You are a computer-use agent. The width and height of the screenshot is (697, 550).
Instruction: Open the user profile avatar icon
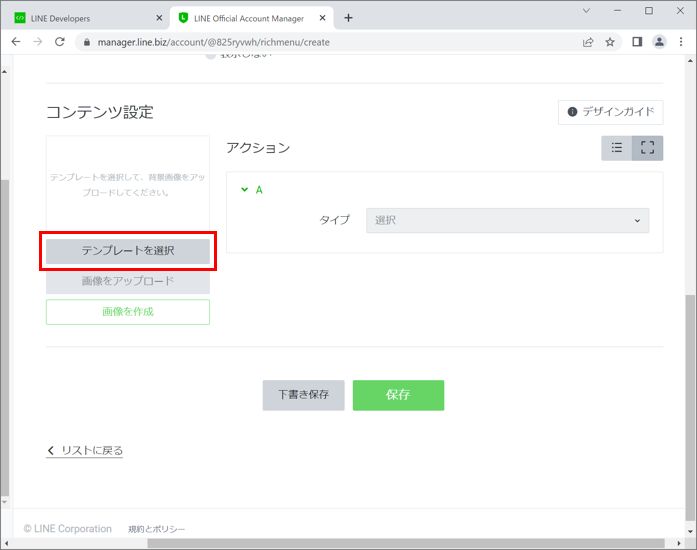[659, 42]
